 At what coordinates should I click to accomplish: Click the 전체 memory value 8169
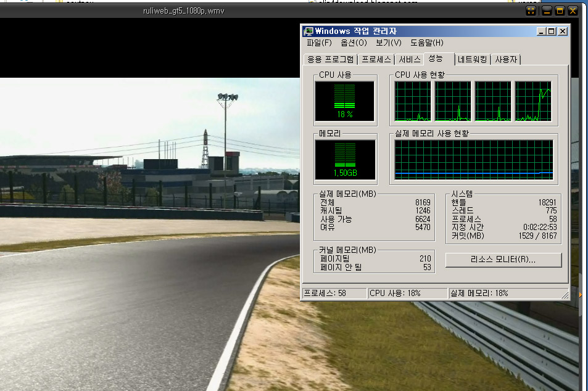pyautogui.click(x=423, y=202)
